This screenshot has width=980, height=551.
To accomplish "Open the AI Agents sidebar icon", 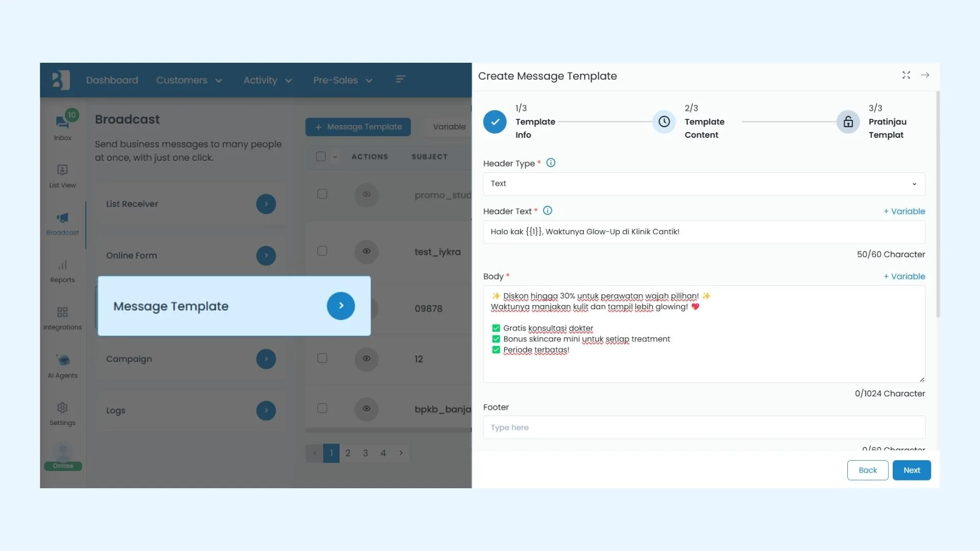I will 63,361.
